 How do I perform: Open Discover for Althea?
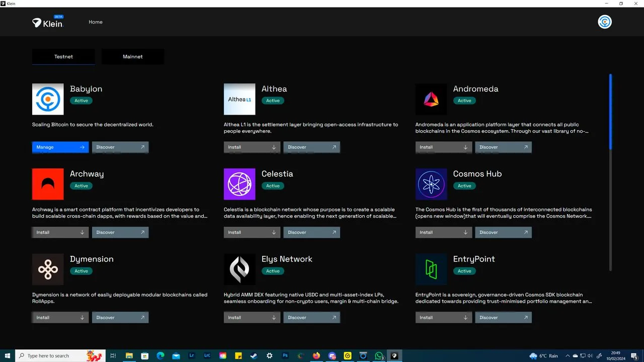click(312, 147)
